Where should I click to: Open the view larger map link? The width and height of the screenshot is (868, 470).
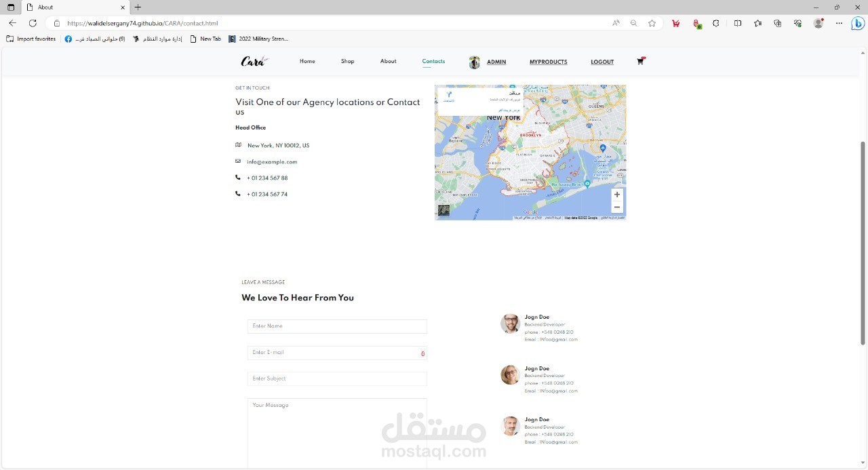point(509,110)
